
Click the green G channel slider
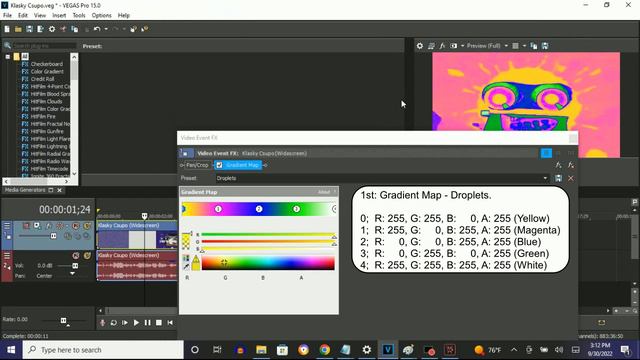pos(268,242)
